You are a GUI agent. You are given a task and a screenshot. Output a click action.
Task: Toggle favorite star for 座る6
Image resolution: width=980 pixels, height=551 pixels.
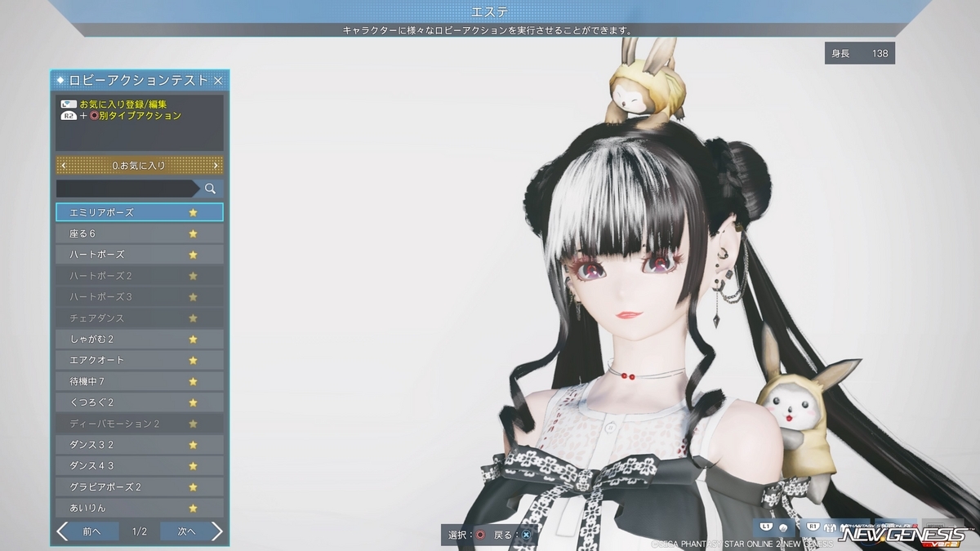coord(194,233)
